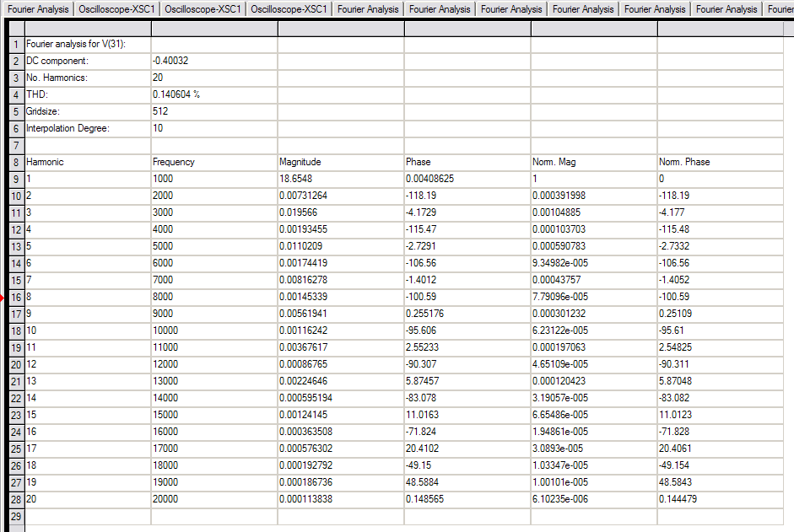Click magnitude cell 0.019566
794x532 pixels.
tap(341, 212)
